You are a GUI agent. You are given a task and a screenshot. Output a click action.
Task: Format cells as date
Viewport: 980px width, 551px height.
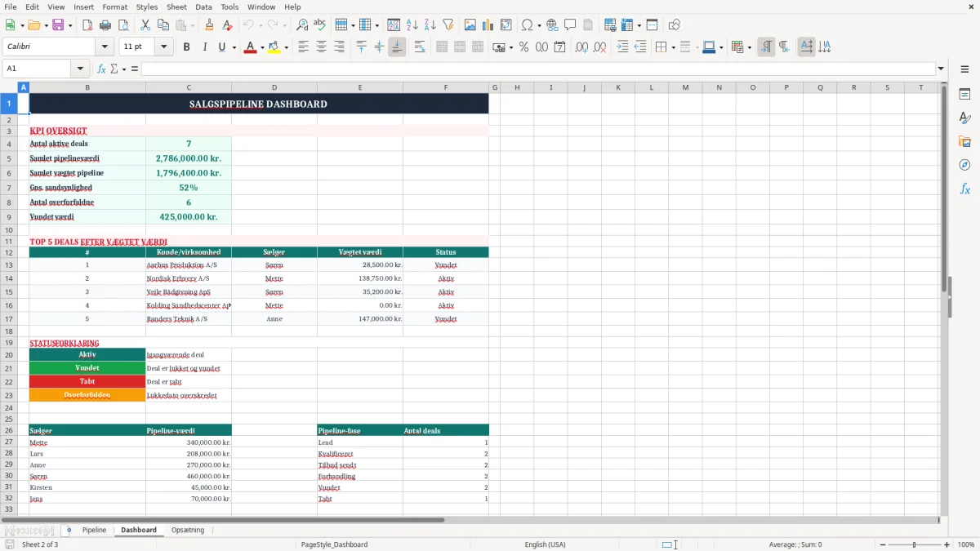coord(559,47)
